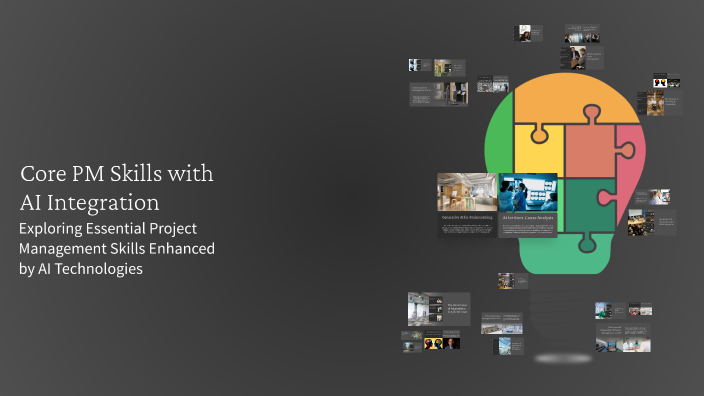Image resolution: width=704 pixels, height=396 pixels.
Task: Open slide with glass skyscraper photo
Action: point(508,346)
